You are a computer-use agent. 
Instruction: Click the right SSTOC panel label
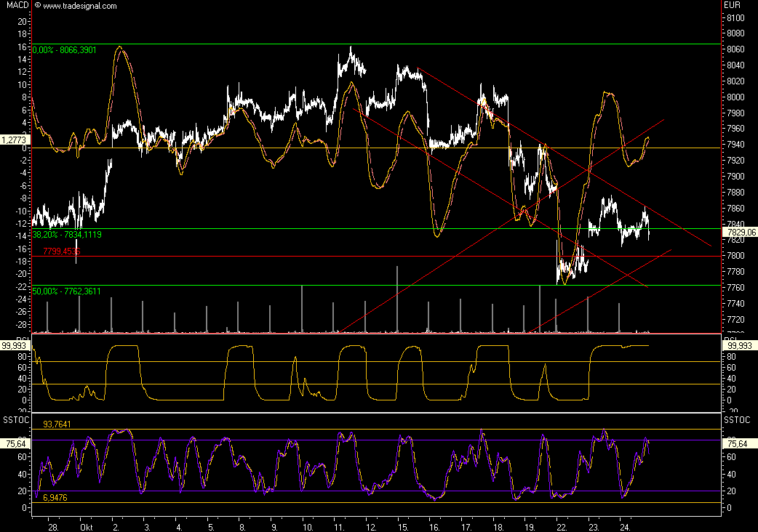738,420
